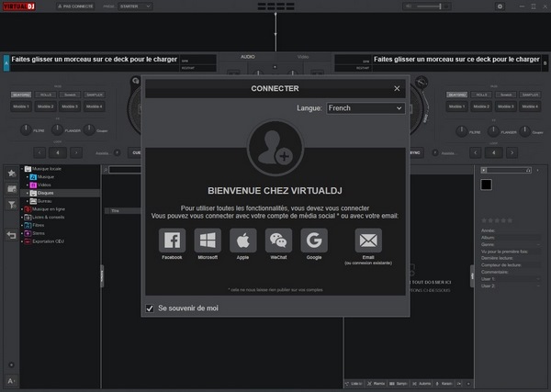
Task: Select the Rolls pad mode on left deck
Action: 46,95
